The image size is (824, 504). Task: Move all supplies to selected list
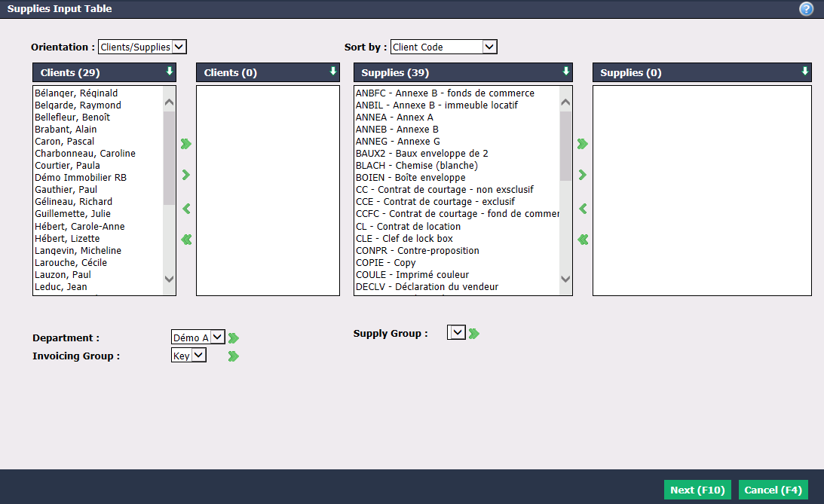pos(582,144)
